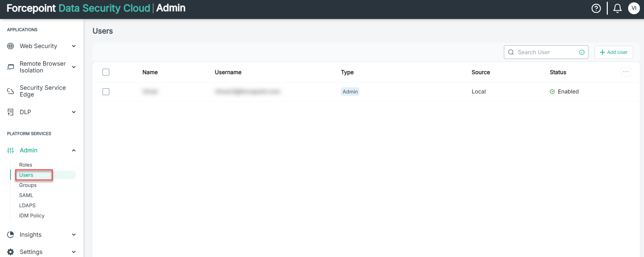Click the Insights menu label

click(x=30, y=235)
